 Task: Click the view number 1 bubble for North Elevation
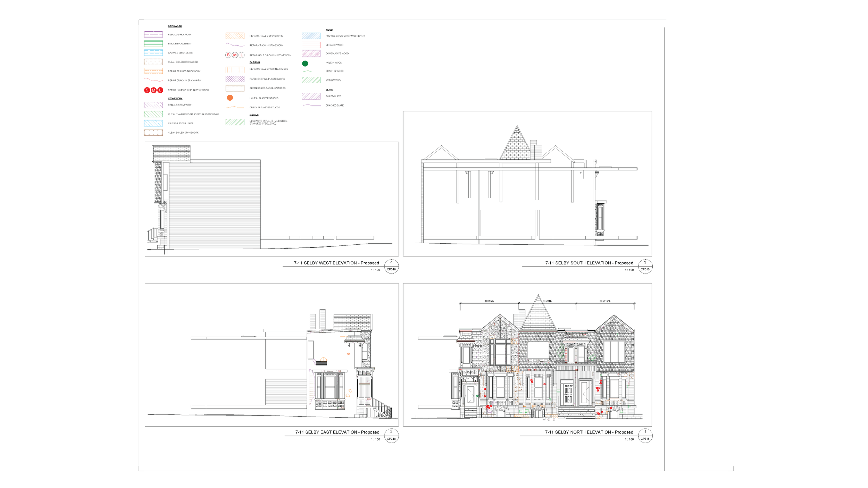[x=645, y=435]
